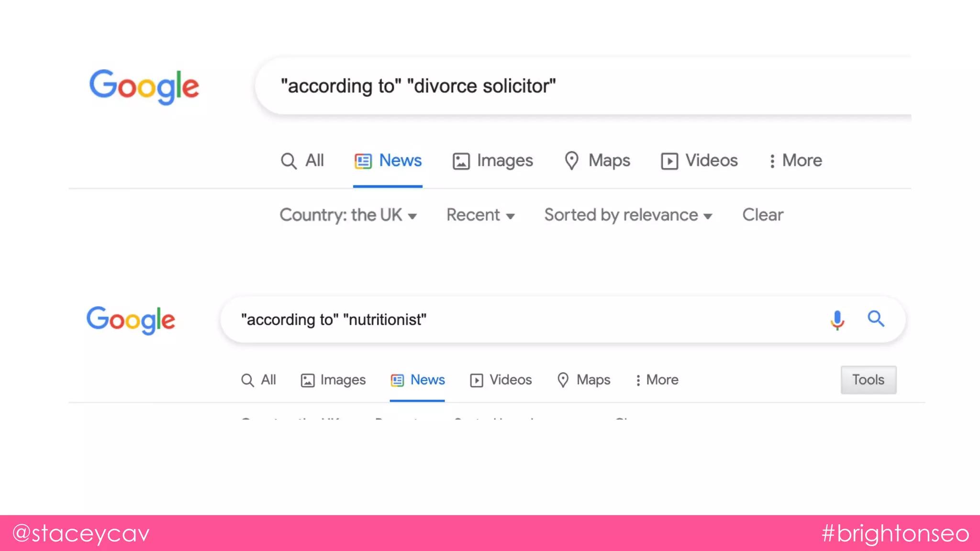Expand Country: the UK dropdown
980x551 pixels.
click(x=348, y=215)
